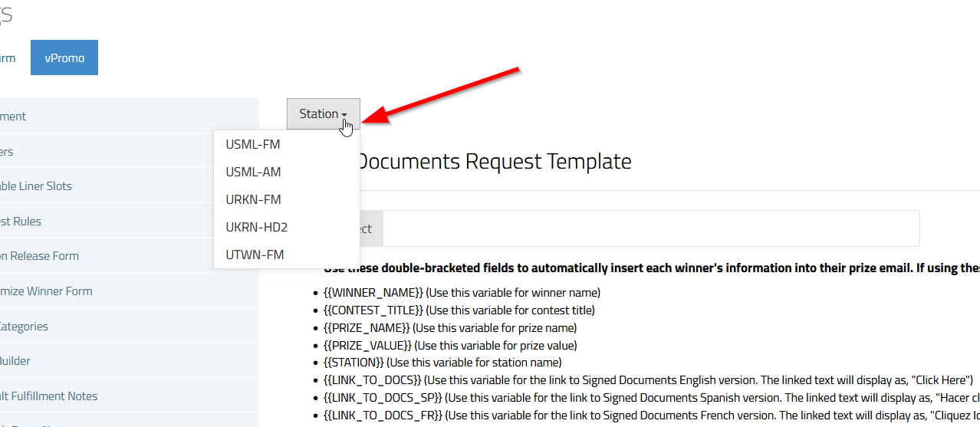The width and height of the screenshot is (980, 427).
Task: Click the Subject input field
Action: [651, 228]
